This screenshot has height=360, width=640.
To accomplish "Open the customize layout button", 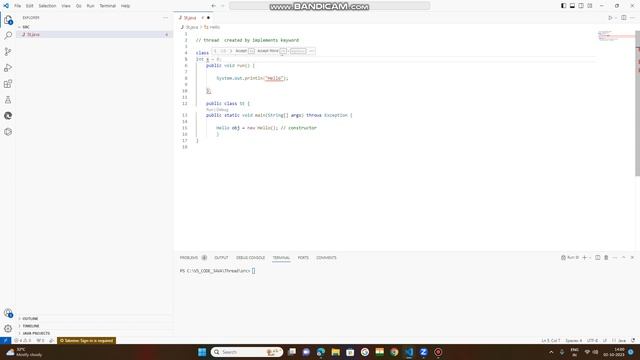I will (590, 6).
